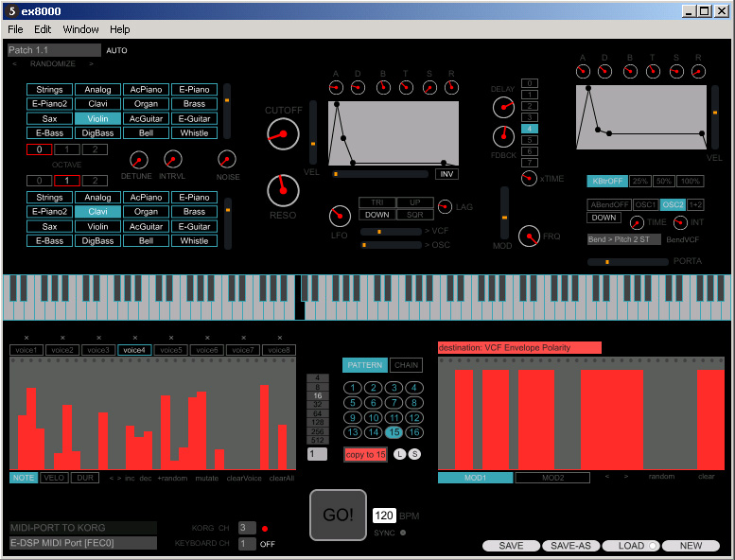Select the voice6 tab

(207, 350)
